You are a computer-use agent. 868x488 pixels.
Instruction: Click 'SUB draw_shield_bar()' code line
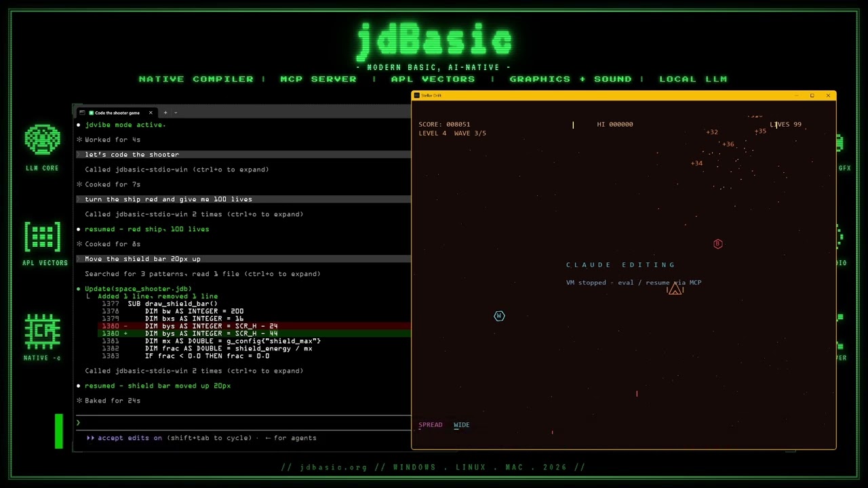coord(172,304)
